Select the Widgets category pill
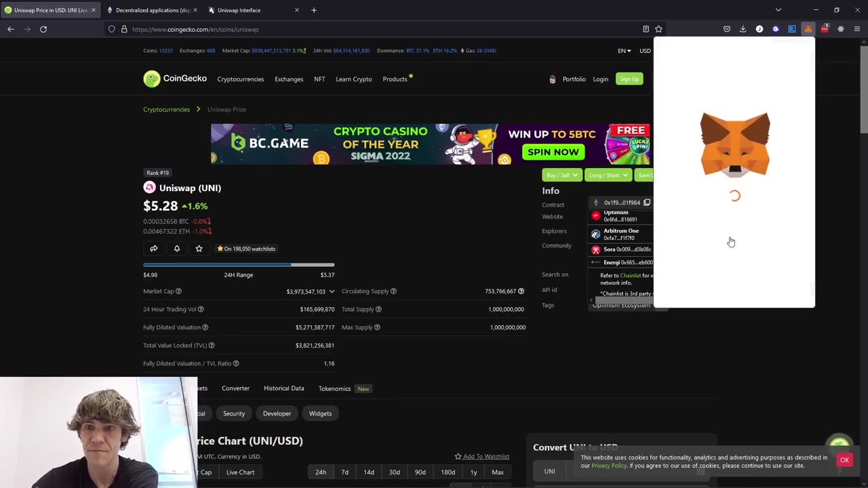868x488 pixels. 320,413
